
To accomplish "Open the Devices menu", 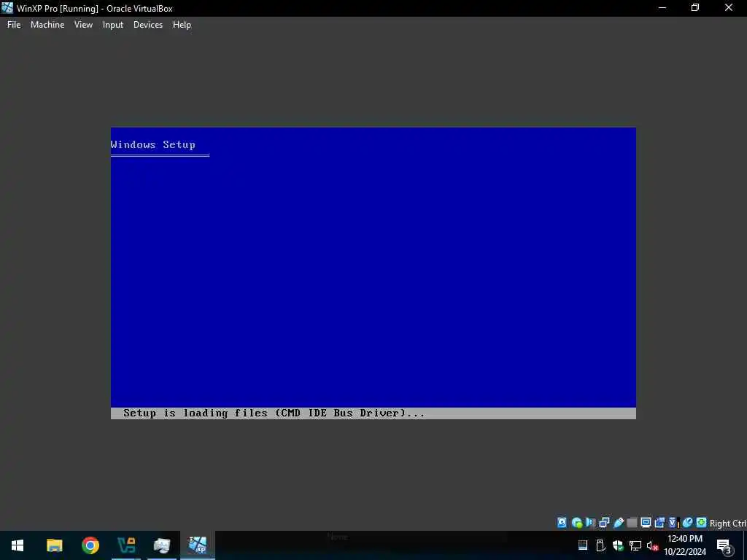I will pos(147,25).
